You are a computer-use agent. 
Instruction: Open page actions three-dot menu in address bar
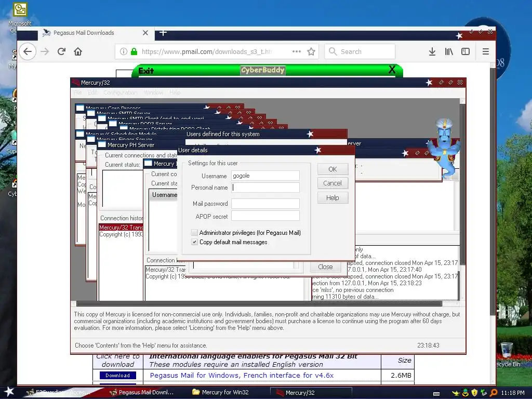297,51
